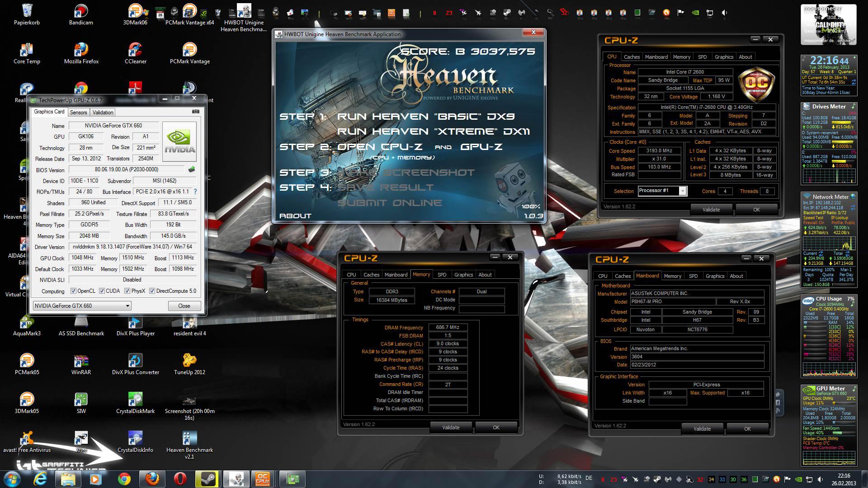Screen dimensions: 868x488
Task: Click the OC CPU-Z taskbar button
Action: click(x=263, y=479)
